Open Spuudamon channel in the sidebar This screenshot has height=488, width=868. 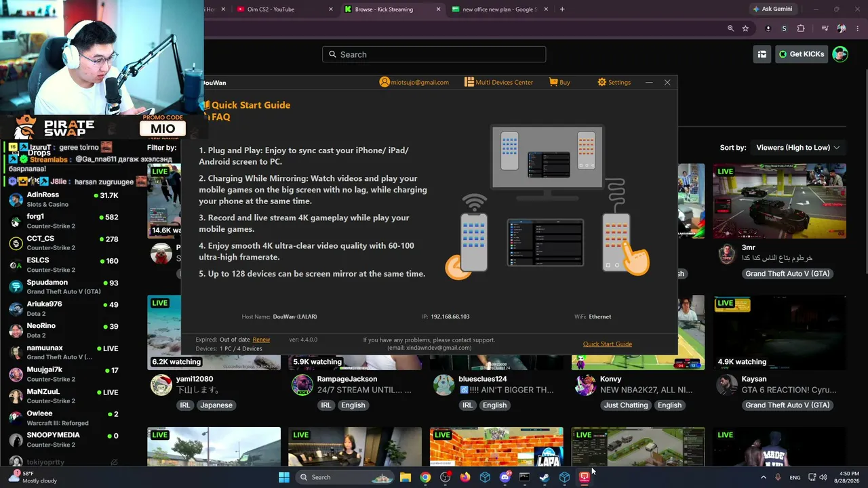click(64, 287)
